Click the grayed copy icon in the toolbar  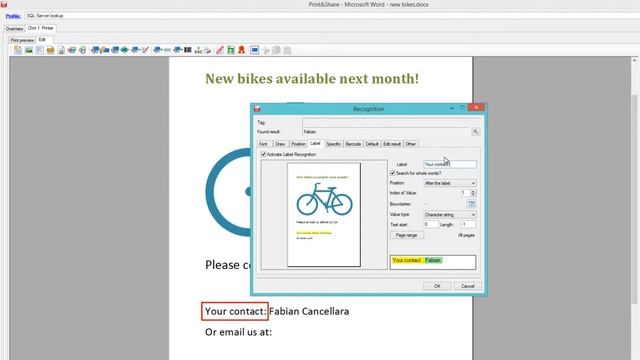click(x=276, y=50)
